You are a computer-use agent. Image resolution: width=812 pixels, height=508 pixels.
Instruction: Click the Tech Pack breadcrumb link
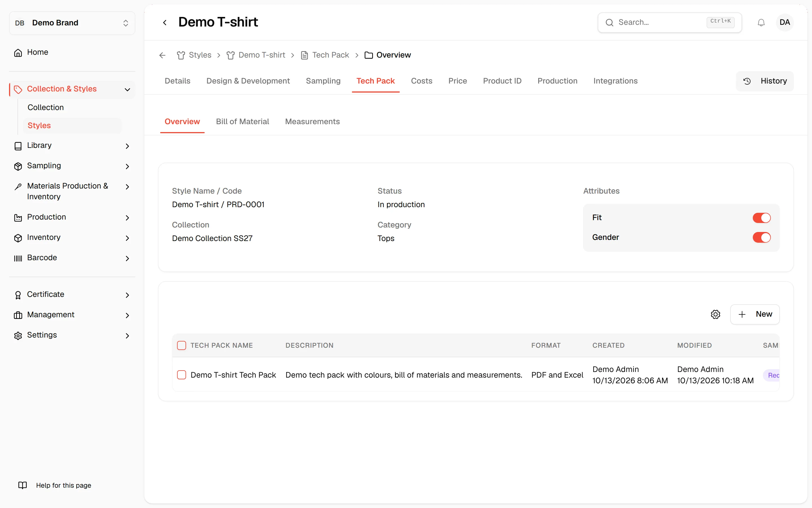(x=330, y=55)
